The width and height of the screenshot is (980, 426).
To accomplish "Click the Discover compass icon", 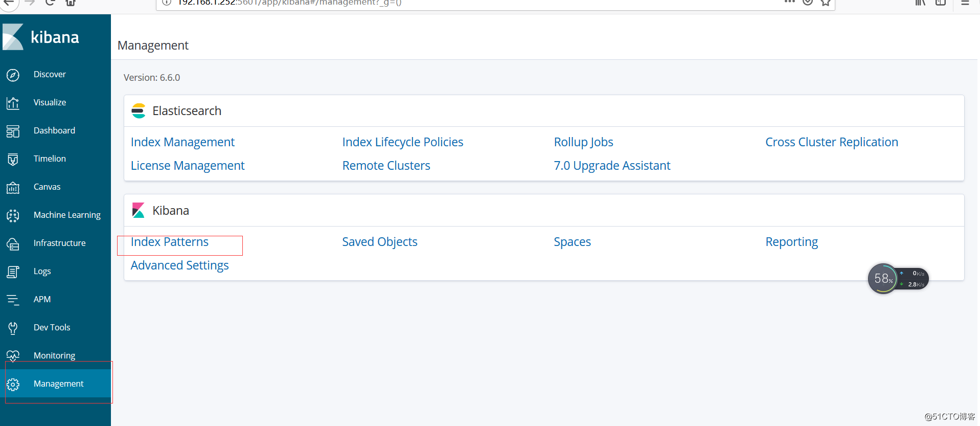I will point(13,75).
